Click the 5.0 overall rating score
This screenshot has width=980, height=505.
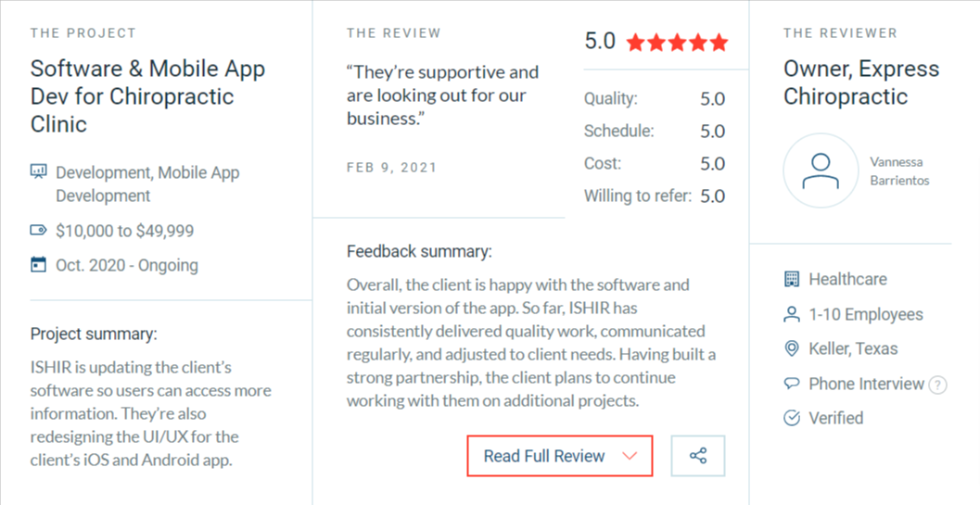(x=600, y=42)
